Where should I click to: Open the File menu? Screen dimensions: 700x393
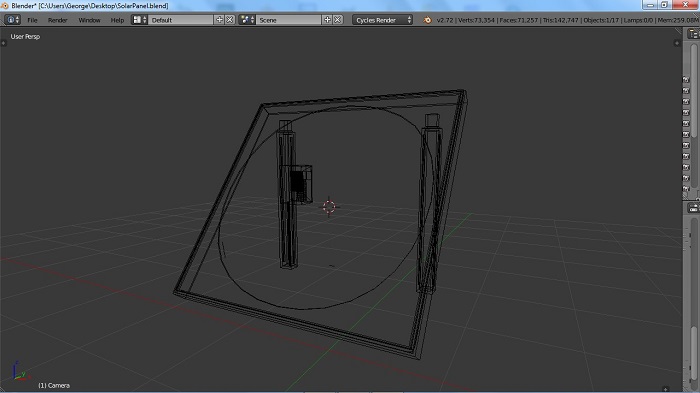point(32,20)
